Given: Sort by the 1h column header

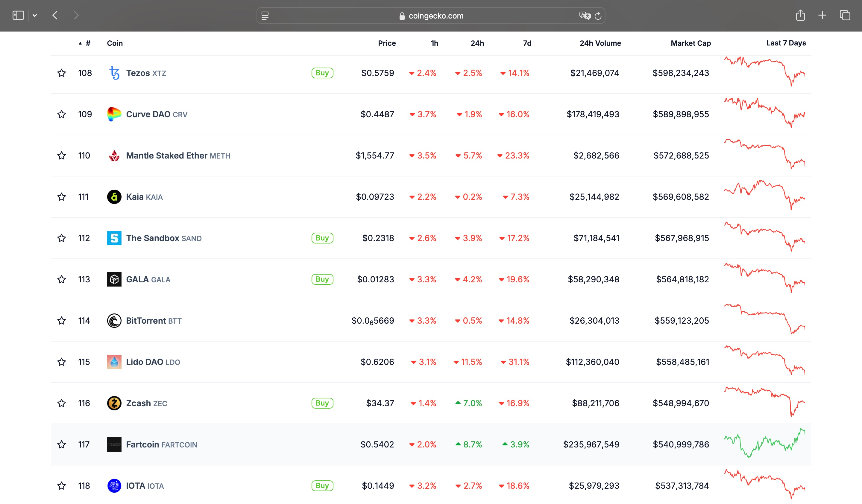Looking at the screenshot, I should pyautogui.click(x=434, y=43).
